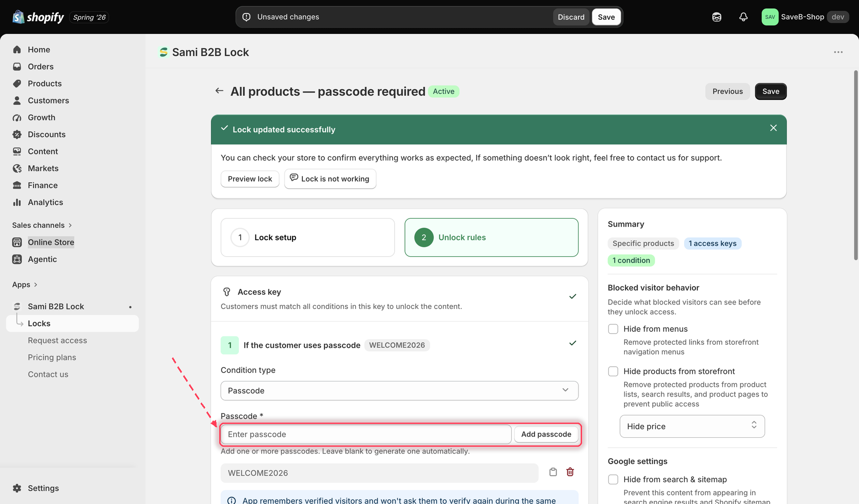Focus the Enter passcode input field

(366, 434)
